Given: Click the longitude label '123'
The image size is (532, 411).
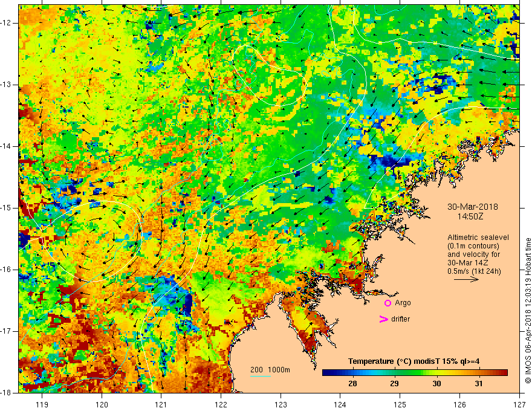Looking at the screenshot, I should tap(281, 404).
